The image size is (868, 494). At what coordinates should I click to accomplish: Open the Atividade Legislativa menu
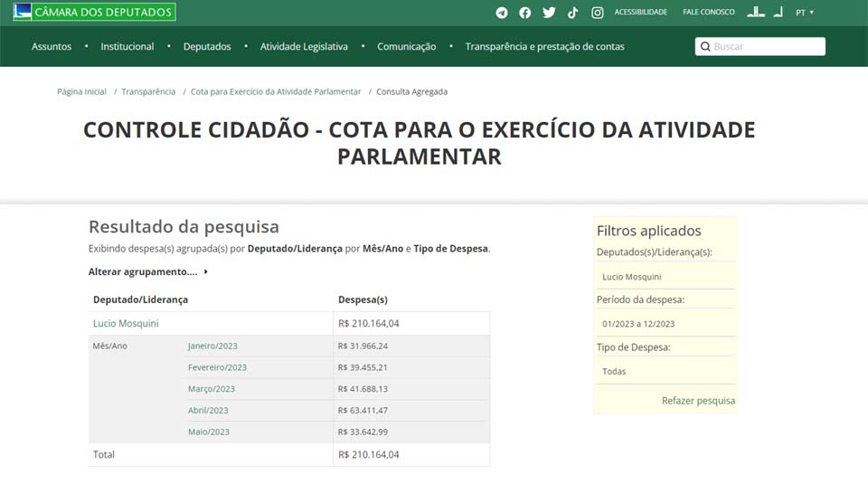(x=304, y=47)
